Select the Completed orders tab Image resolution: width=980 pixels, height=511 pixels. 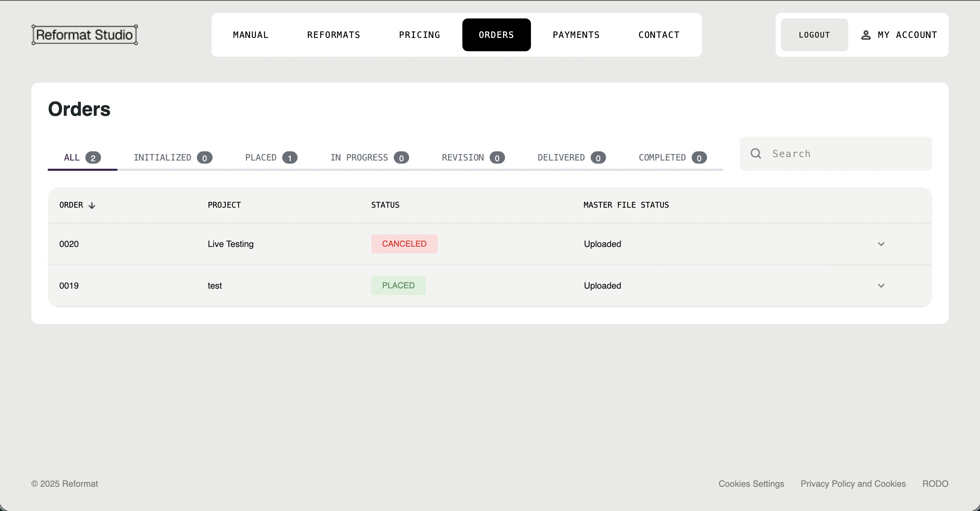[x=672, y=158]
